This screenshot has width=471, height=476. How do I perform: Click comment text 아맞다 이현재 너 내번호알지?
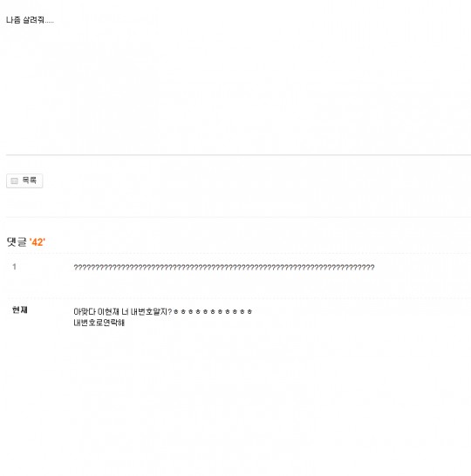click(123, 312)
